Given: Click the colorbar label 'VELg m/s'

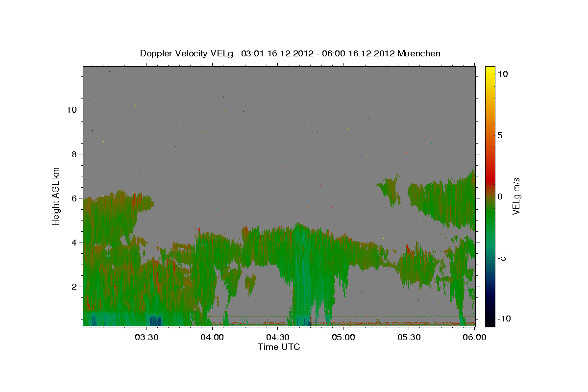Looking at the screenshot, I should coord(516,196).
